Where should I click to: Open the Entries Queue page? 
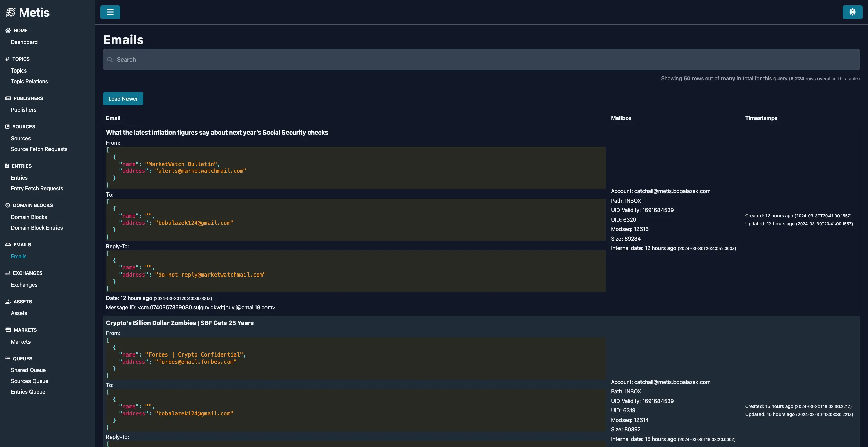point(28,392)
